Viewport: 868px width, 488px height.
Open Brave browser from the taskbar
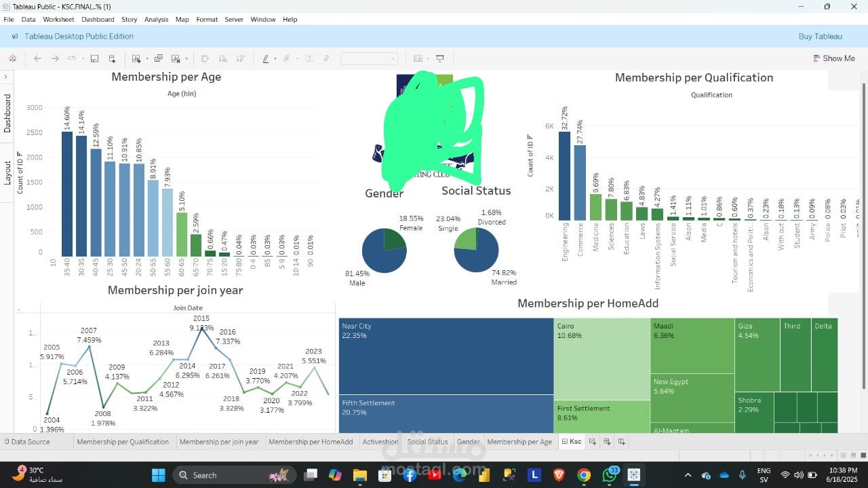point(559,475)
